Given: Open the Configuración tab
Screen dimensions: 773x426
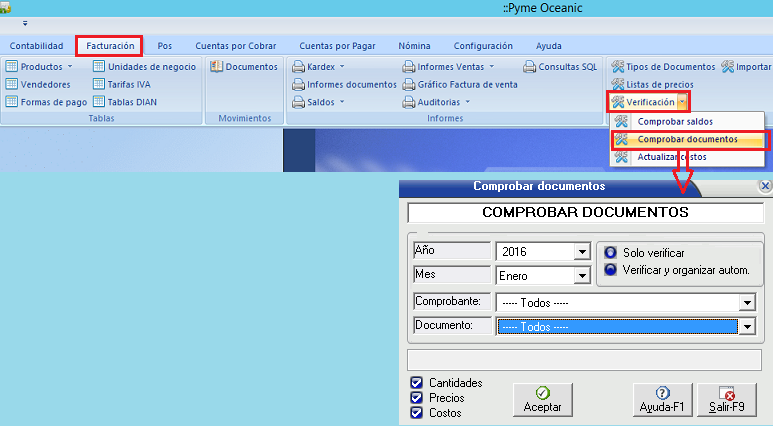Looking at the screenshot, I should 483,46.
